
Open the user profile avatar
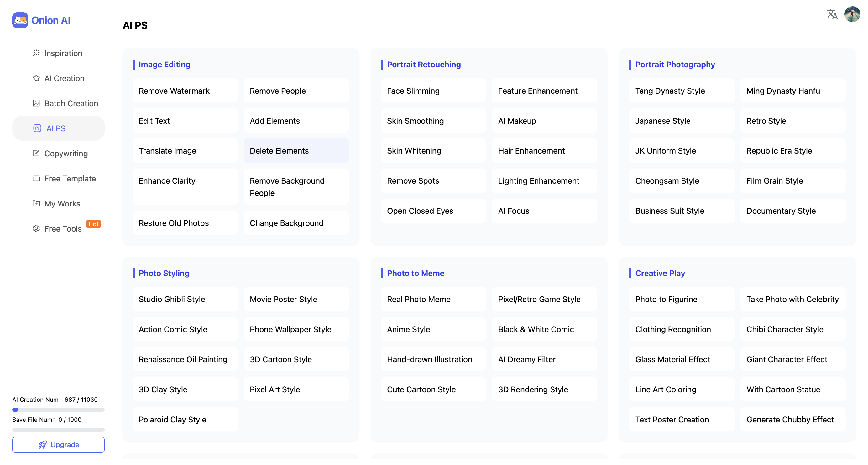852,14
